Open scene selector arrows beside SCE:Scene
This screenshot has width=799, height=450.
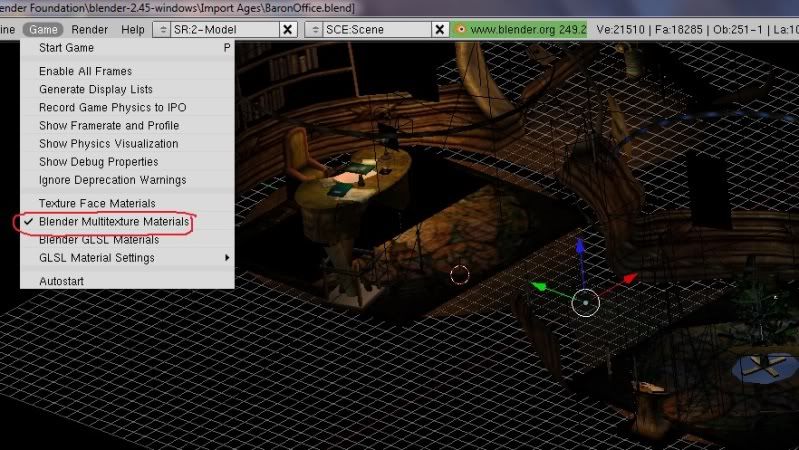(314, 30)
